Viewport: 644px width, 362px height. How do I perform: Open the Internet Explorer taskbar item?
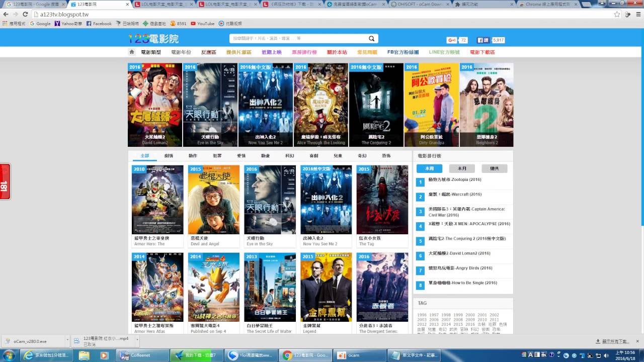click(46, 355)
